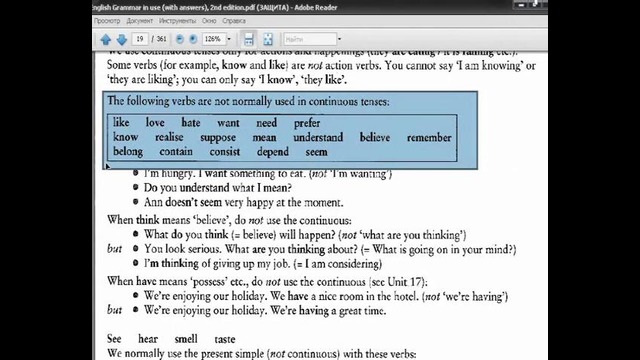Click the sentence 'When think means believe'

(229, 220)
